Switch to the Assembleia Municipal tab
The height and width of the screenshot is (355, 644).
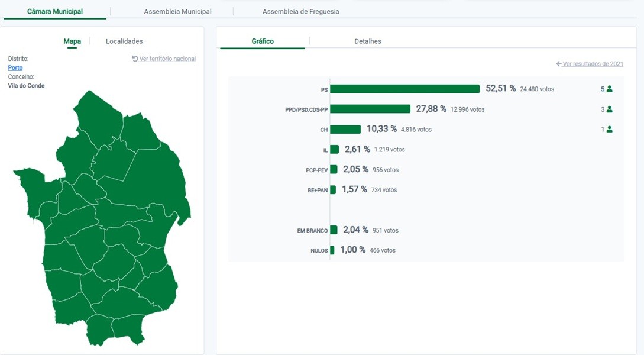click(x=177, y=11)
